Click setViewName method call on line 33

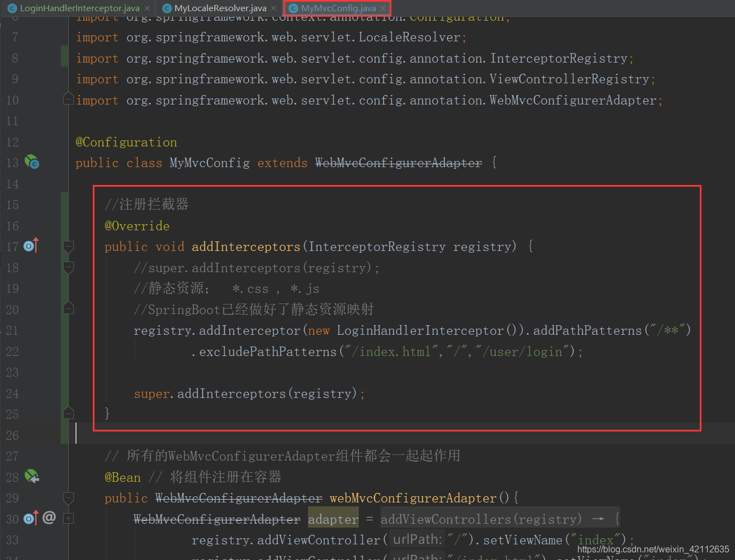tap(523, 540)
